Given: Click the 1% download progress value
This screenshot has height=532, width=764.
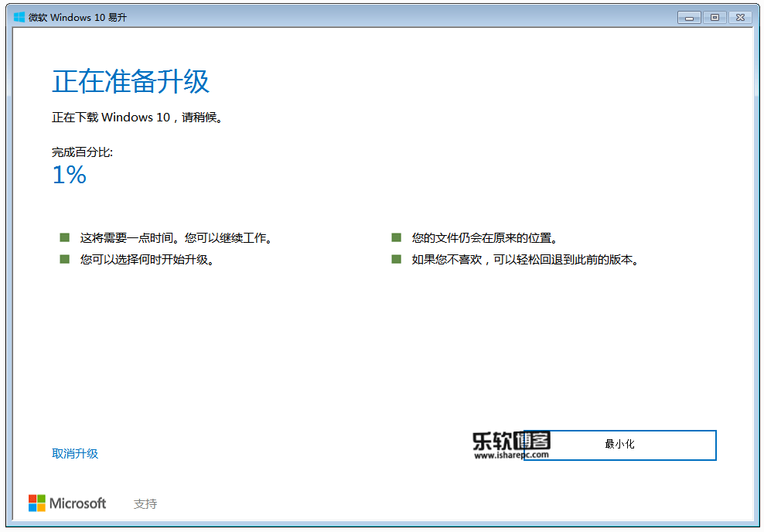Looking at the screenshot, I should click(x=69, y=175).
